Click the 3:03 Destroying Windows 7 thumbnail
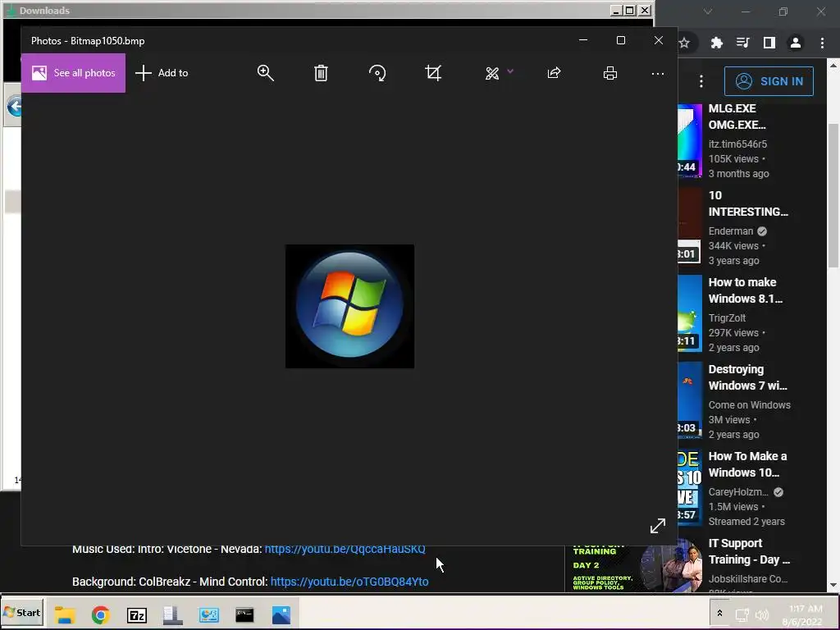Screen dimensions: 840x630 coord(690,401)
